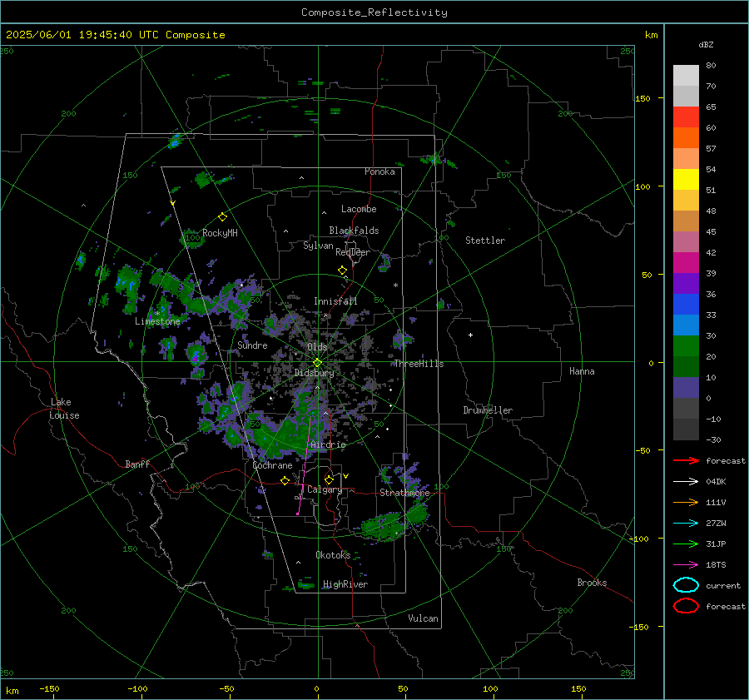749x700 pixels.
Task: Click the lightest gray 80-70 dBZ swatch
Action: [686, 76]
